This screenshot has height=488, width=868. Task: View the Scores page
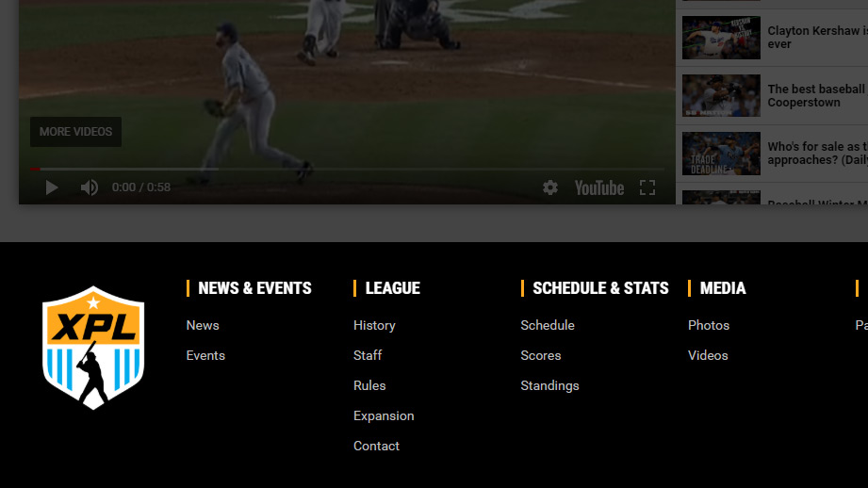point(541,355)
